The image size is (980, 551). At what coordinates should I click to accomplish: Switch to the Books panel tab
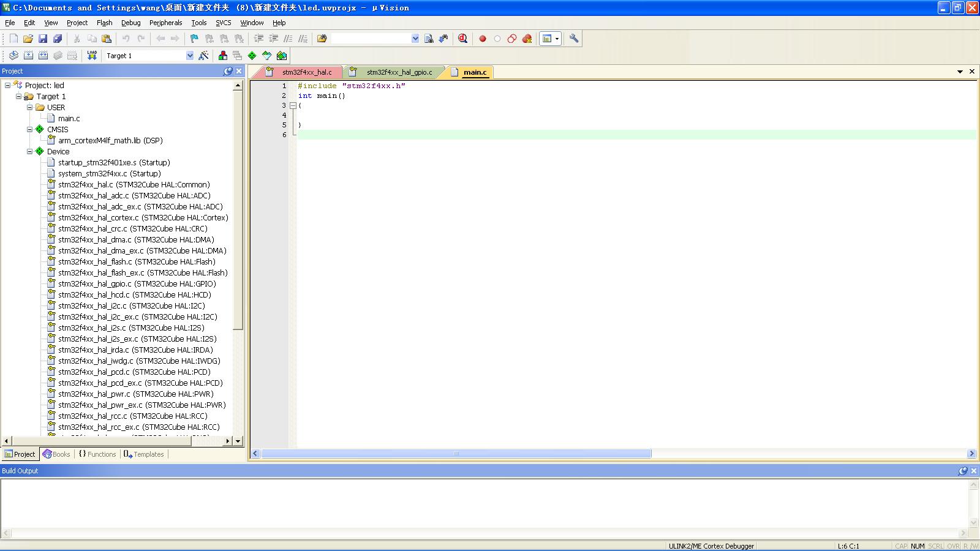56,454
